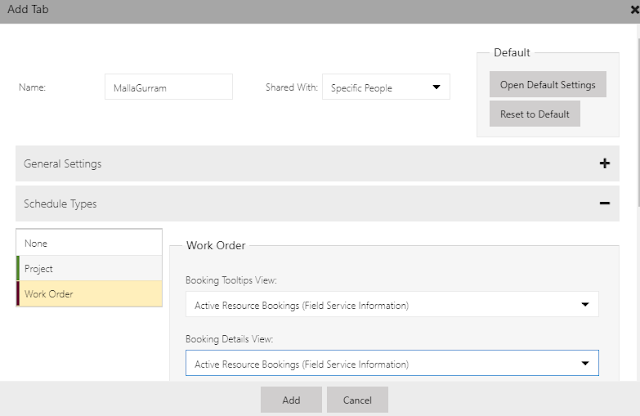Expand the General Settings section header
The height and width of the screenshot is (416, 640).
(300, 163)
